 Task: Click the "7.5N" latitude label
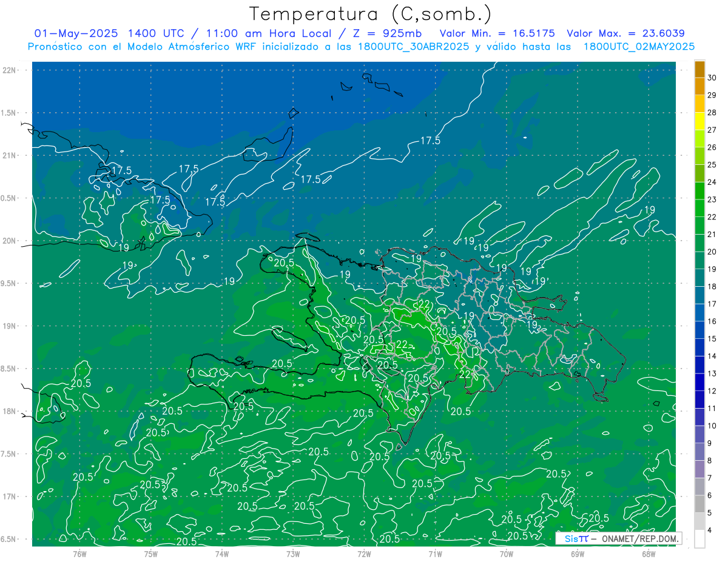tap(9, 454)
